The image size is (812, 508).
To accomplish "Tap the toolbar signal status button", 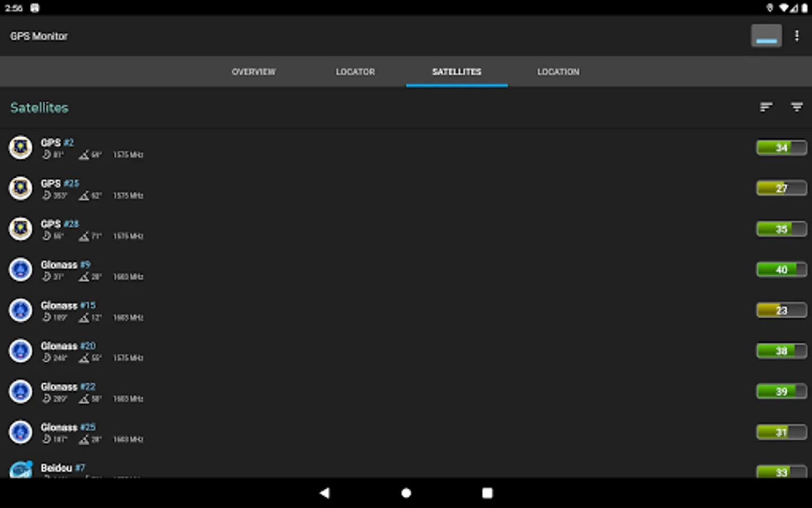I will [766, 36].
